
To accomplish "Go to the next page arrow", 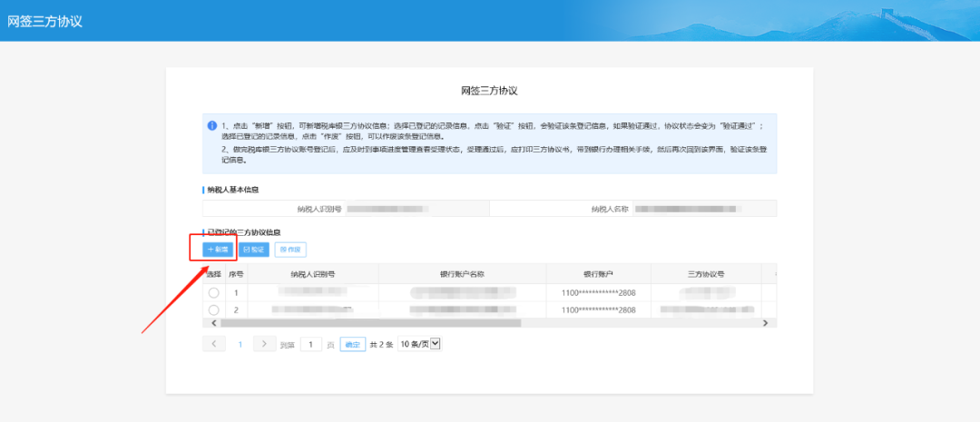I will [x=264, y=344].
